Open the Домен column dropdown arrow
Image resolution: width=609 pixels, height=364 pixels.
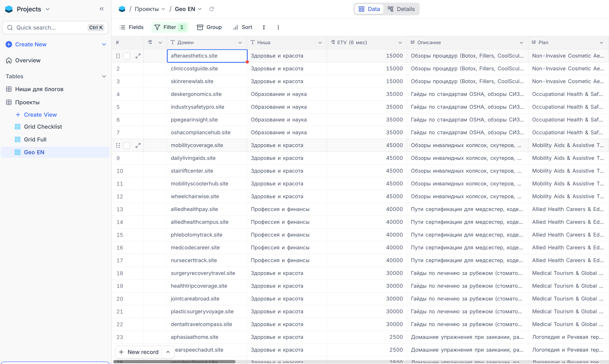click(x=240, y=43)
